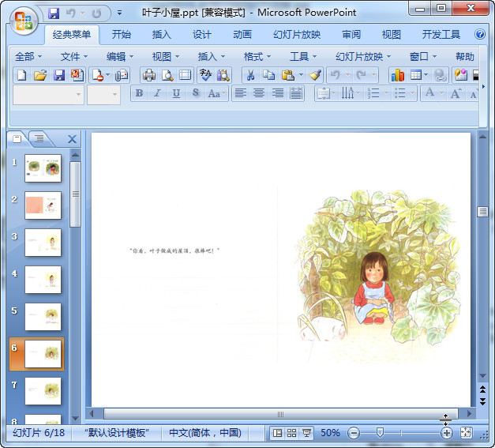Run the spelling check icon
Image resolution: width=495 pixels, height=448 pixels.
(x=205, y=75)
